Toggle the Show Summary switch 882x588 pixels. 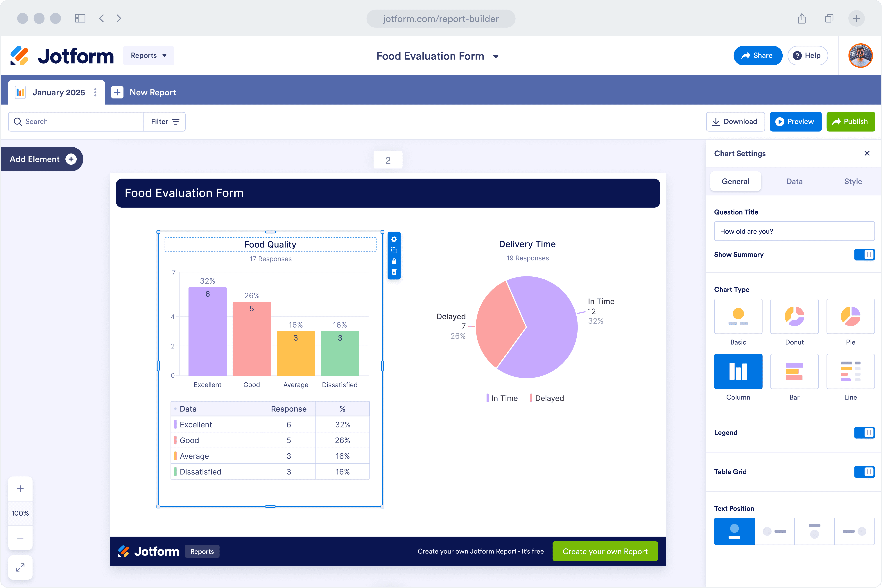pos(864,255)
